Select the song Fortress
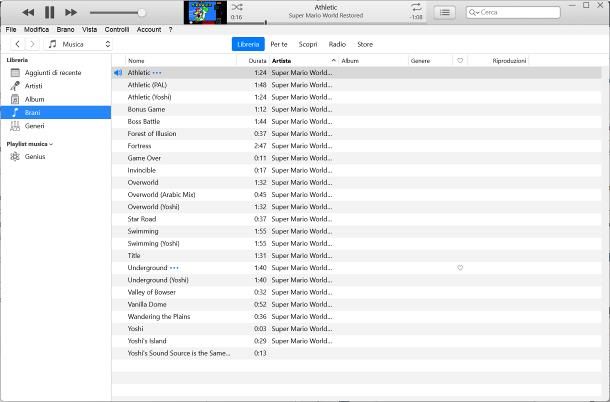Viewport: 610px width, 402px height. tap(356, 146)
